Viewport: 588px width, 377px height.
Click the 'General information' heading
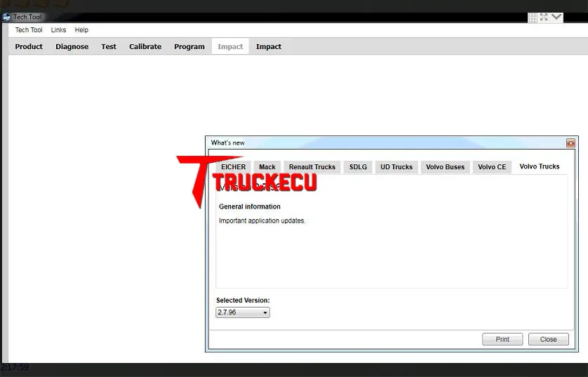tap(249, 206)
